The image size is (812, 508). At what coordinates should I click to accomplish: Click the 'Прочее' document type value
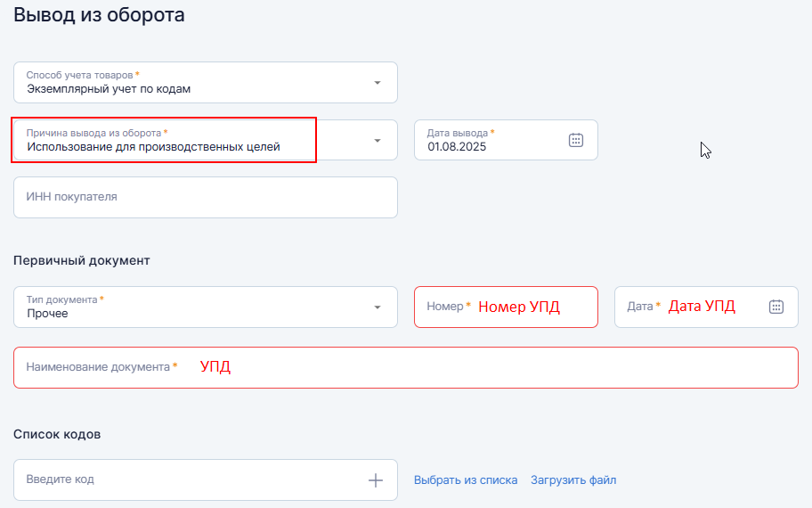[x=47, y=314]
